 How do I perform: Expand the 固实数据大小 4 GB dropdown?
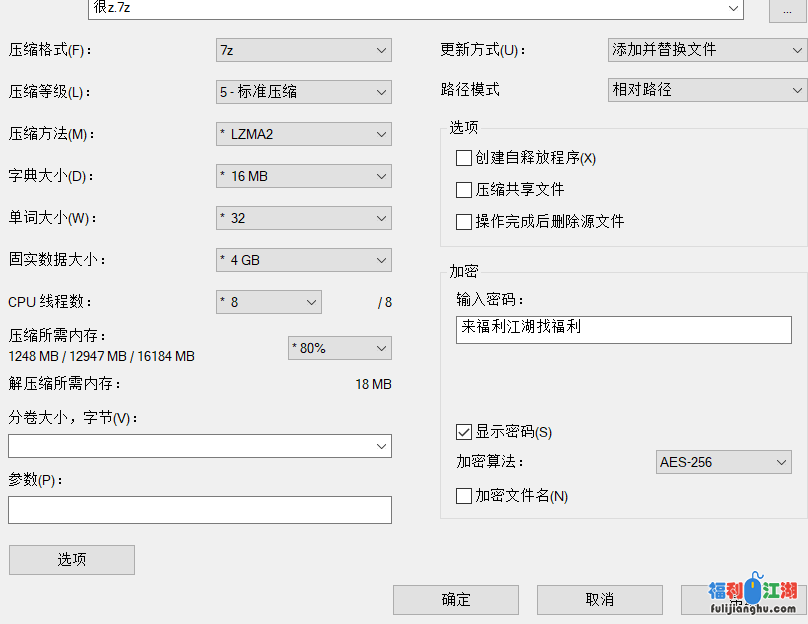click(303, 260)
